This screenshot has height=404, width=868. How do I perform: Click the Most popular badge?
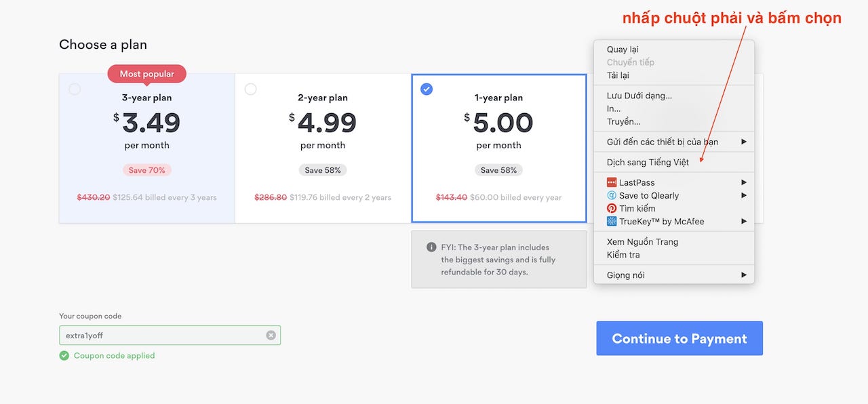[146, 74]
